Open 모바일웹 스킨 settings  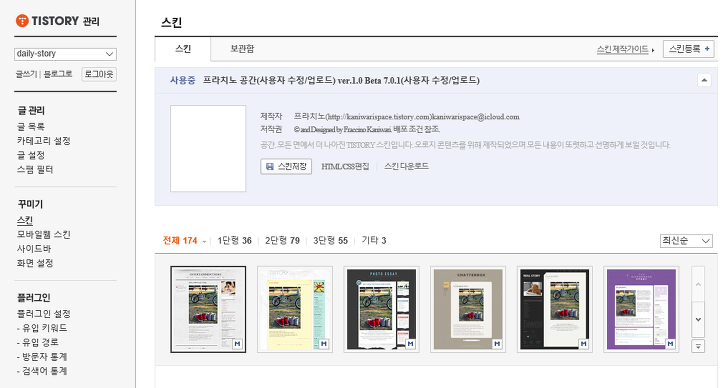click(44, 235)
